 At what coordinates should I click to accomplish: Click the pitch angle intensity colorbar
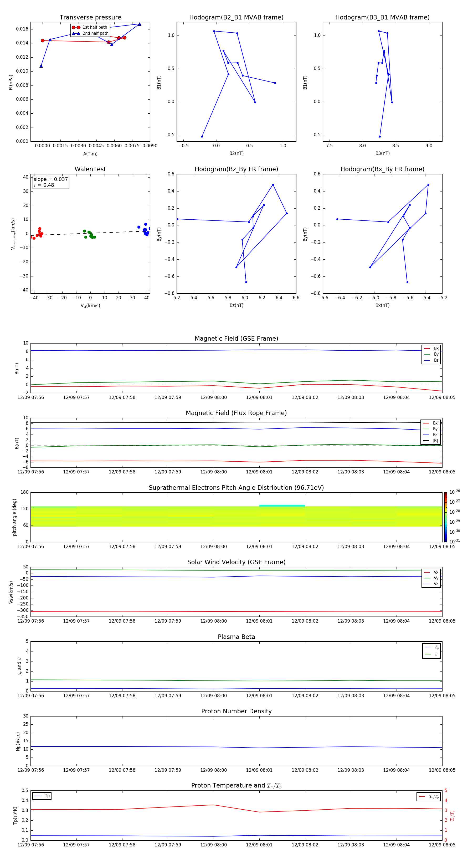(446, 517)
